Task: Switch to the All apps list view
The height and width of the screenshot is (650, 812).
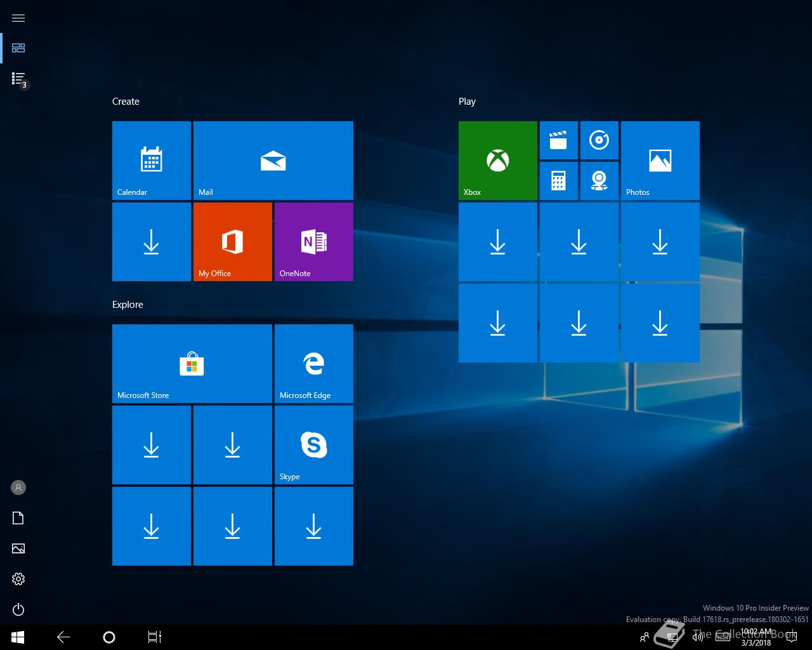Action: [x=18, y=79]
